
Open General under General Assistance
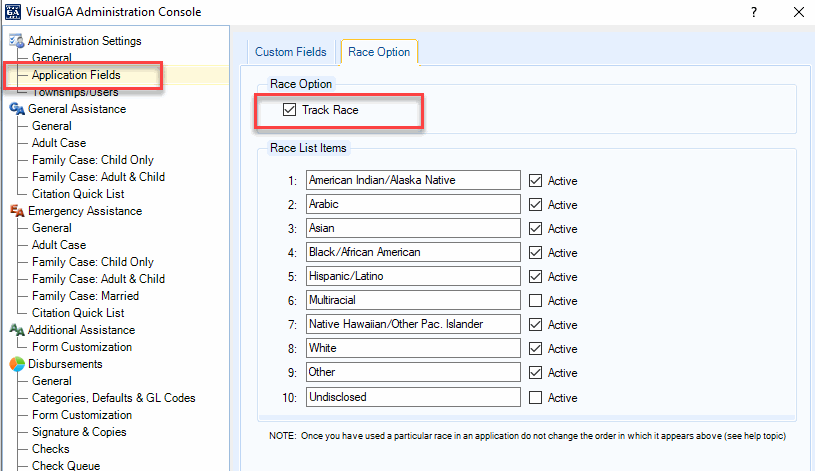51,126
